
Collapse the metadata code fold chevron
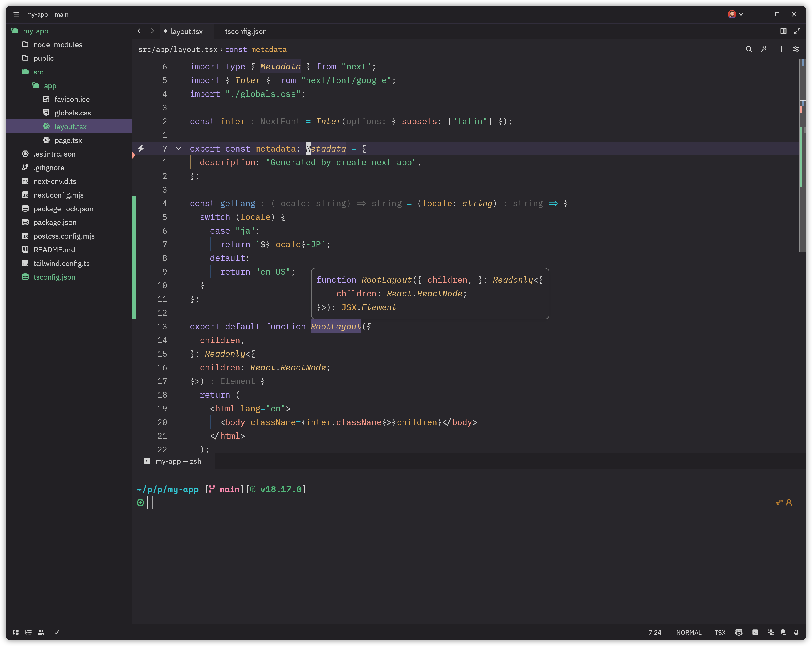click(179, 149)
